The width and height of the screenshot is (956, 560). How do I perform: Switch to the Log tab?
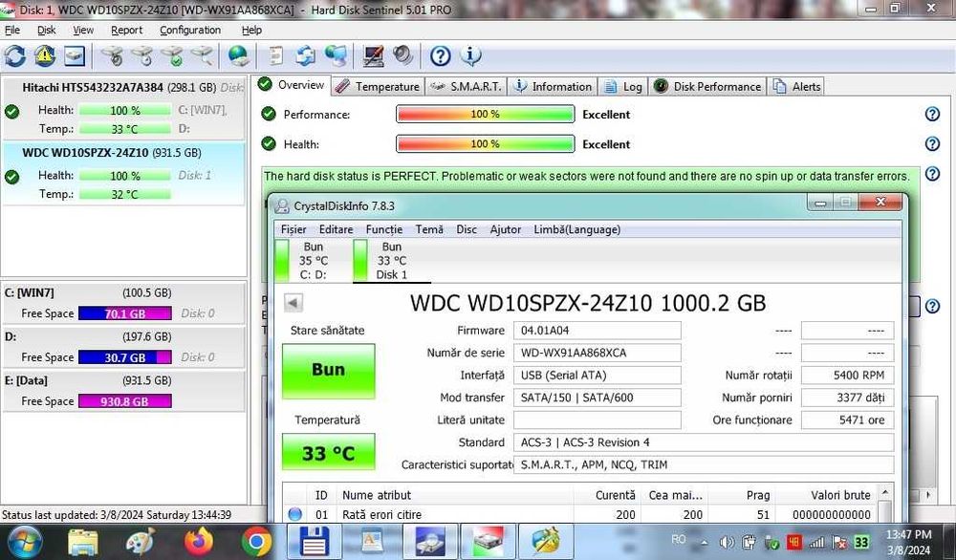pyautogui.click(x=622, y=87)
